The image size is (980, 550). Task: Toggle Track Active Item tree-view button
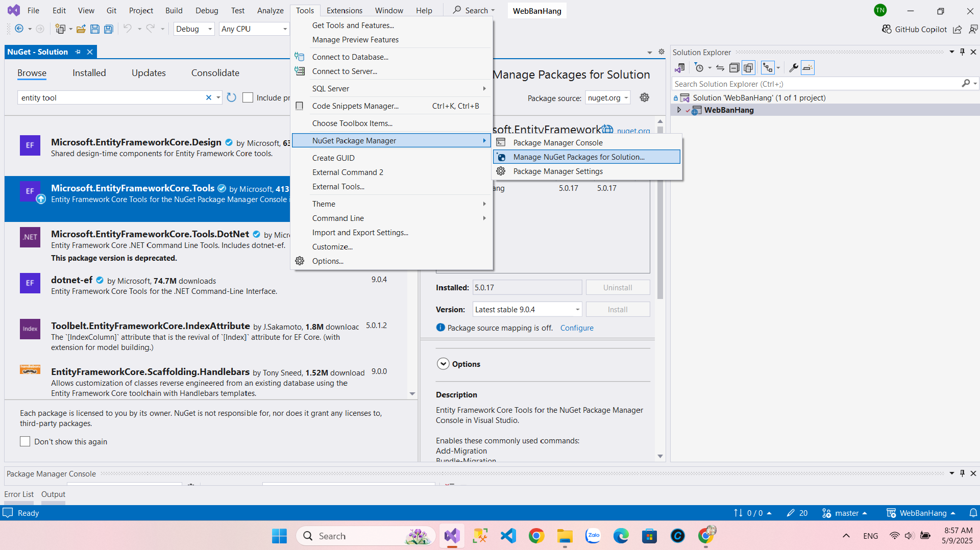pos(767,68)
